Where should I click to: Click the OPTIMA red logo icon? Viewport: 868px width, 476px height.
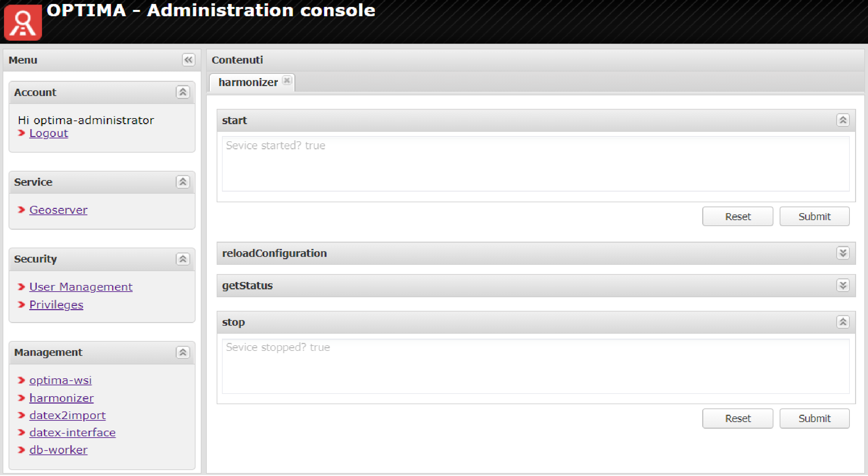coord(22,22)
